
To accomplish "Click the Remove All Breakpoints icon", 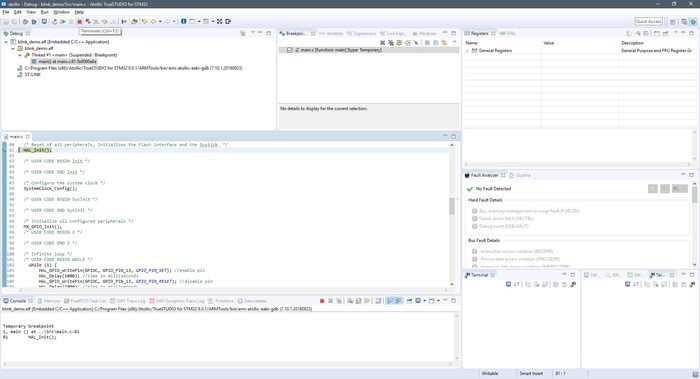I will [x=391, y=43].
